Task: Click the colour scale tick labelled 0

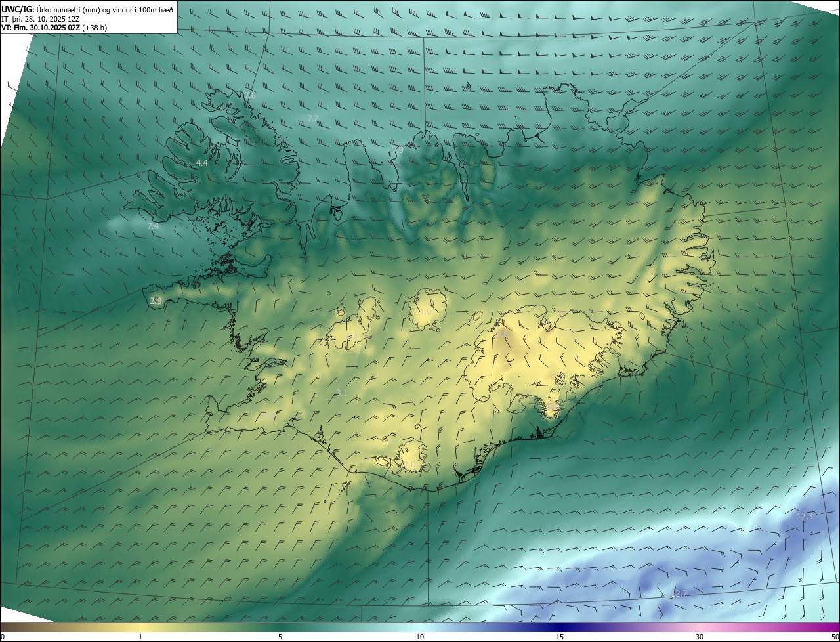Action: click(3, 637)
